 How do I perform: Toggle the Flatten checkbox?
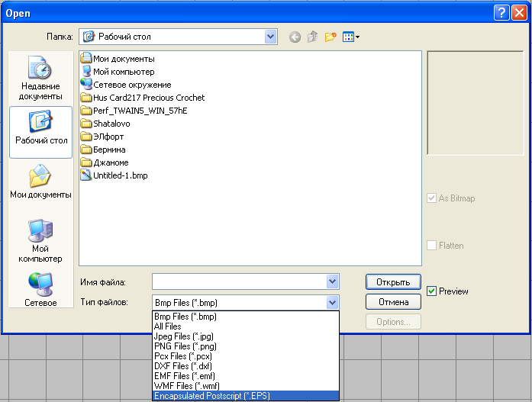(x=432, y=246)
